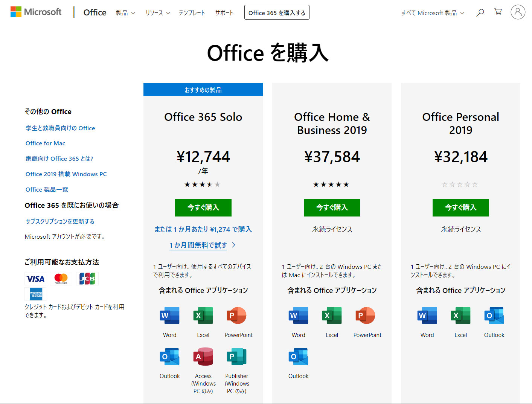532x404 pixels.
Task: Click PowerPoint icon under Home & Business 2019
Action: 366,316
